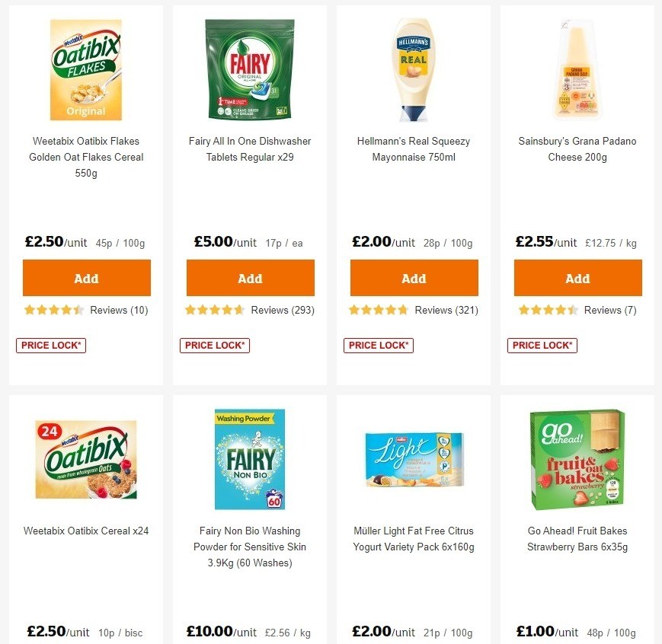Select PRICE LOCK badge for Grana Padano
This screenshot has width=662, height=644.
click(x=542, y=345)
